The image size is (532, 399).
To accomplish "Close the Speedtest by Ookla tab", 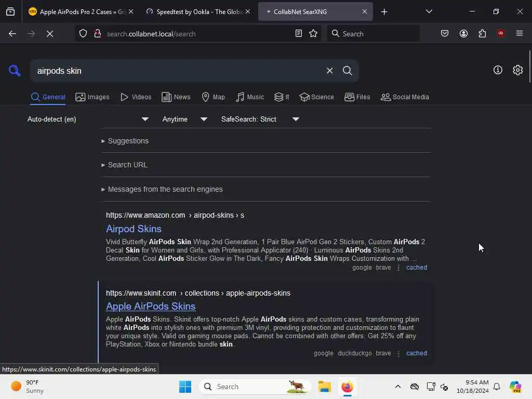I will pos(248,11).
